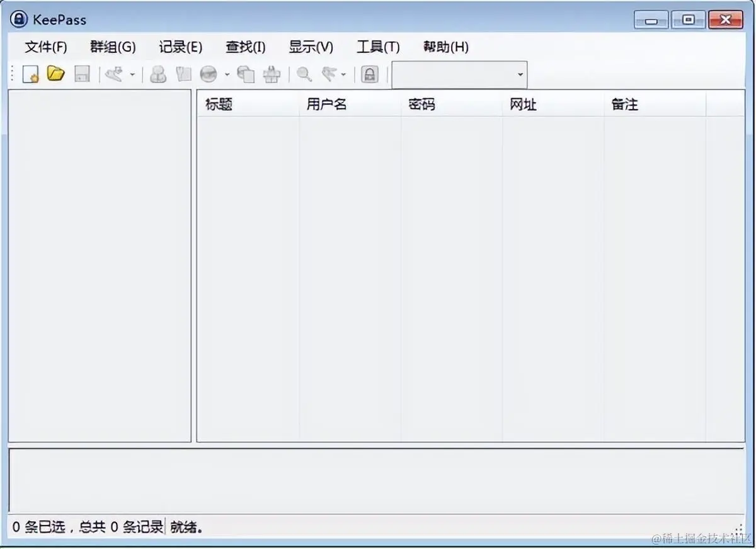Sort by the 备注 column header
756x549 pixels.
(x=655, y=105)
